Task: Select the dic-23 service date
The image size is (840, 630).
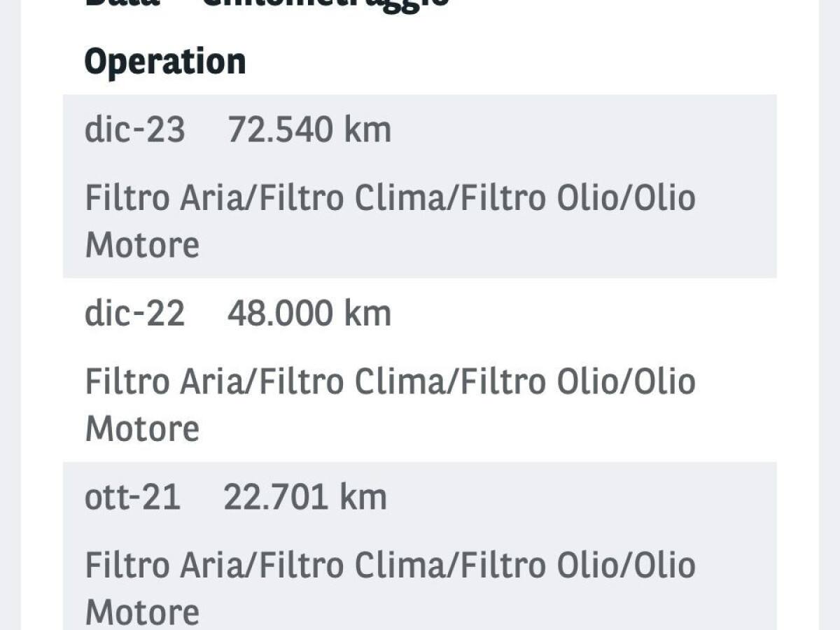Action: tap(134, 130)
